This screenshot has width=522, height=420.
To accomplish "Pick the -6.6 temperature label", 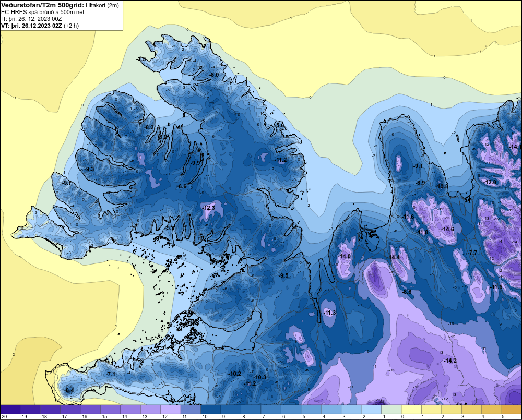I will (182, 186).
